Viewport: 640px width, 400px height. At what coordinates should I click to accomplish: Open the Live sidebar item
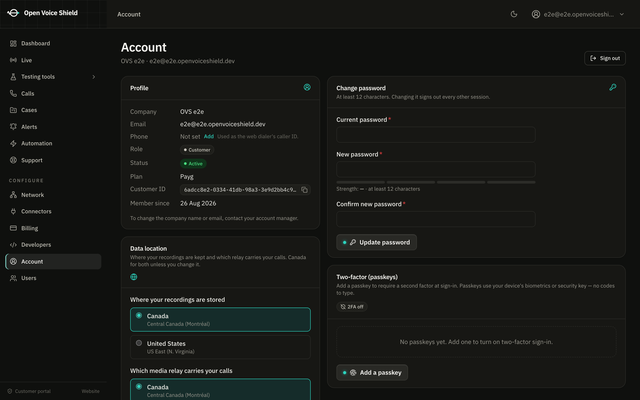pyautogui.click(x=53, y=60)
